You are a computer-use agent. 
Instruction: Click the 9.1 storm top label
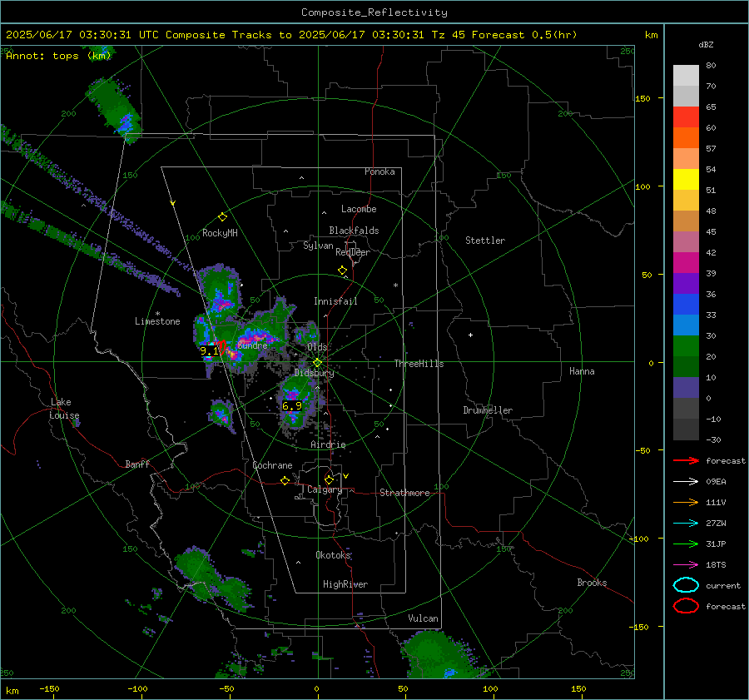(209, 350)
